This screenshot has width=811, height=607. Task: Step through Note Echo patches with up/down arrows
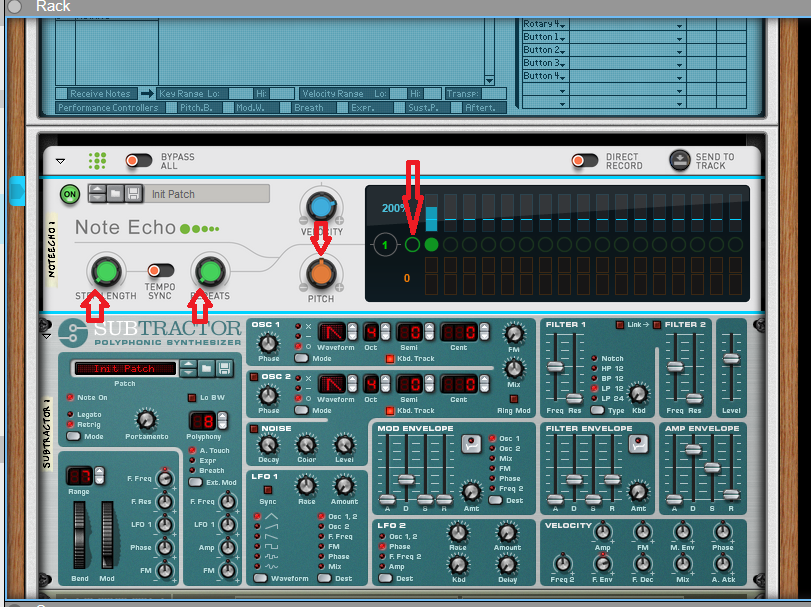coord(97,194)
